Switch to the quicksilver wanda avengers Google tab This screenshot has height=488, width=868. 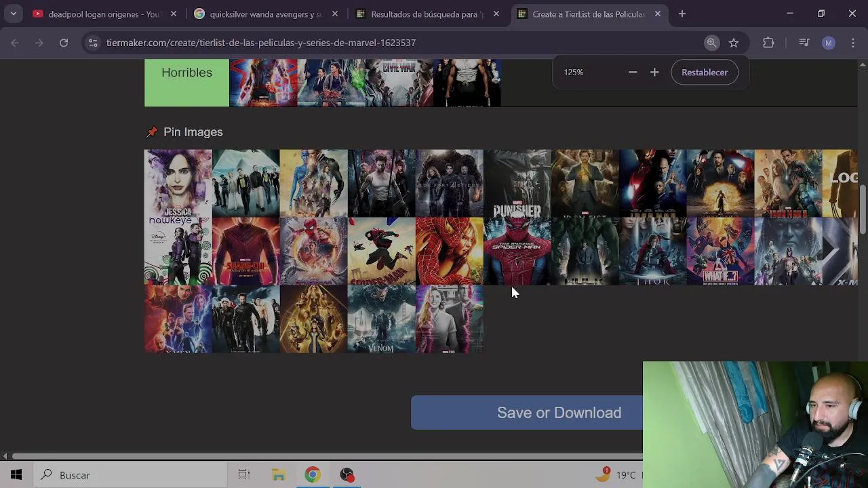coord(266,14)
